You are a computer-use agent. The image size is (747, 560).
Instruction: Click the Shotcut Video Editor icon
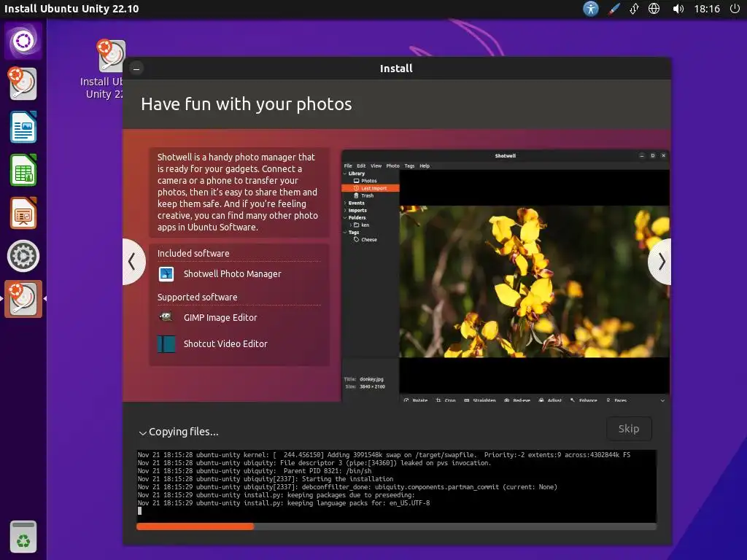tap(166, 344)
